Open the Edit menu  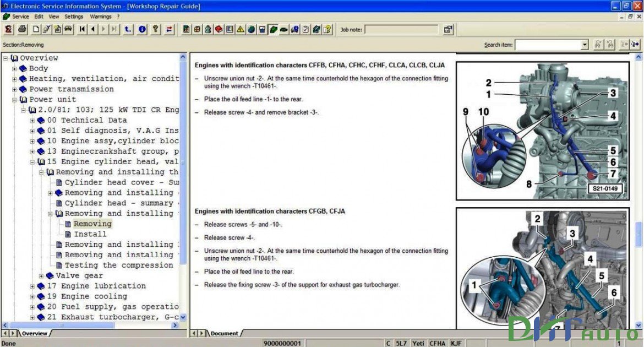click(x=39, y=17)
